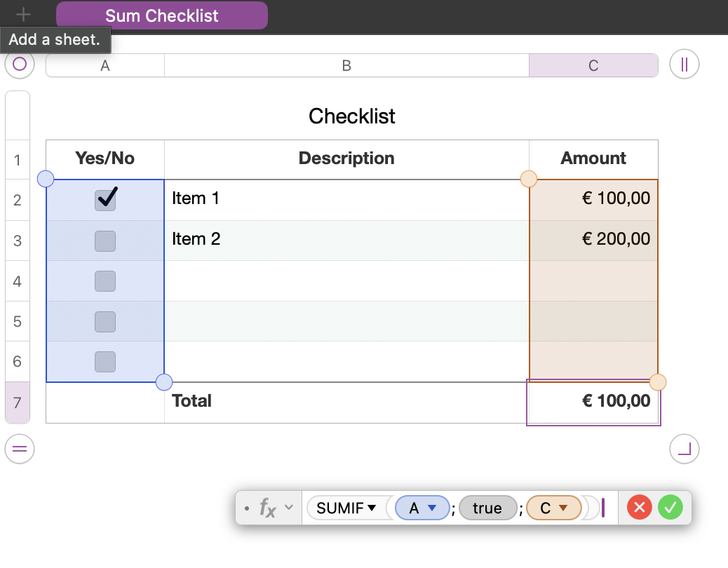The width and height of the screenshot is (728, 568).
Task: Click the fx function icon
Action: coord(268,507)
